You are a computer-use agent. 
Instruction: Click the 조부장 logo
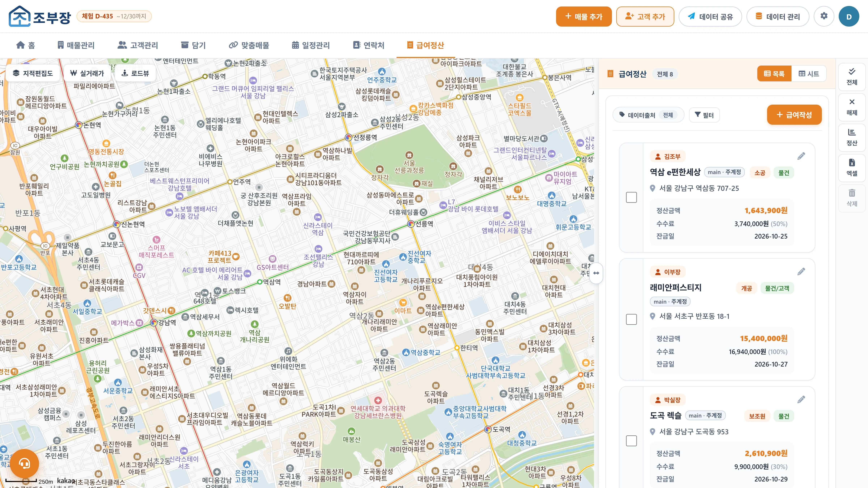click(40, 16)
